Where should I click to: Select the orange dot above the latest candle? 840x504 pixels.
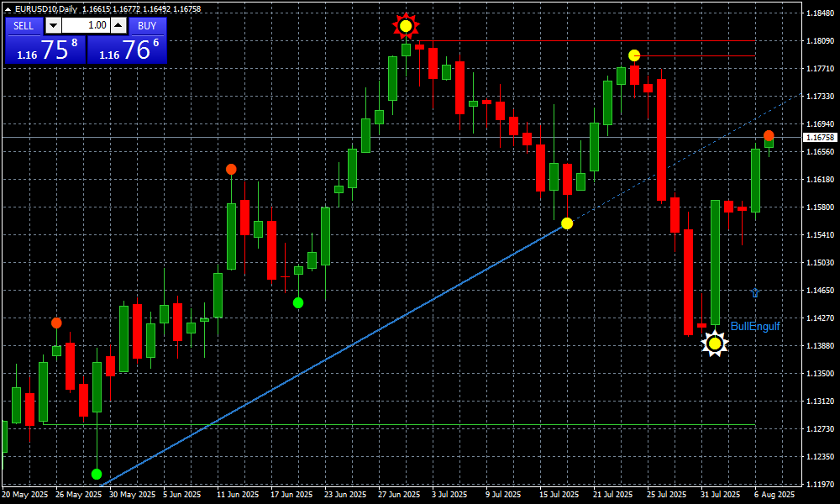coord(769,135)
